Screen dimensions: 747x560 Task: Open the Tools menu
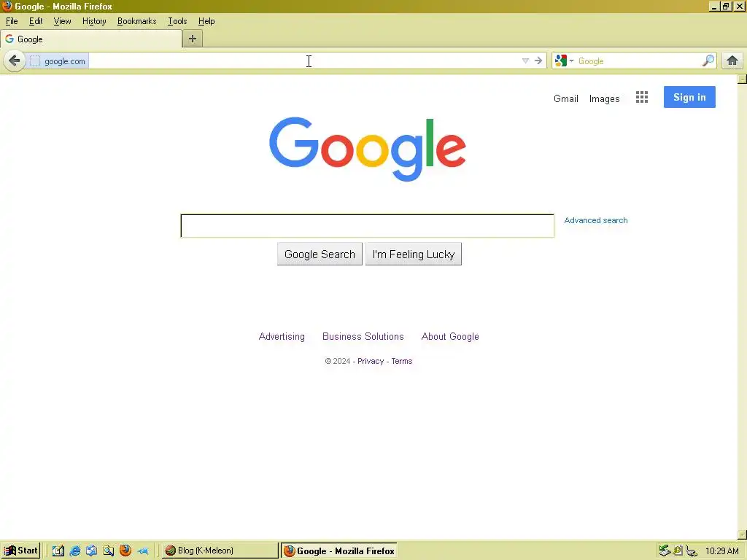click(177, 21)
